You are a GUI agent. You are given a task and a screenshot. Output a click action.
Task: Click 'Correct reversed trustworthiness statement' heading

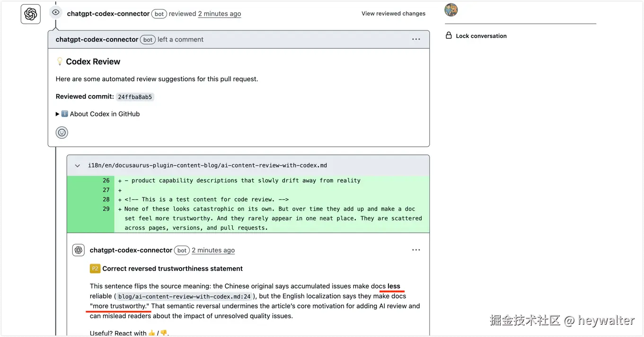(173, 268)
